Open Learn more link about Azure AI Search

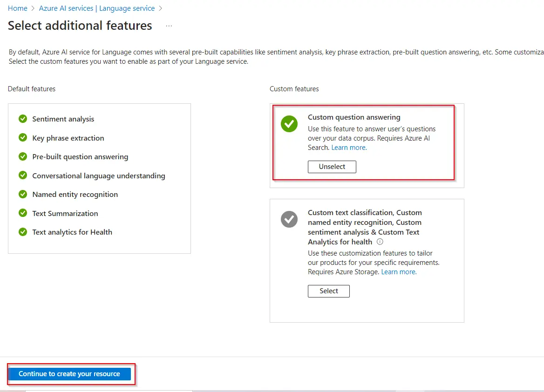(349, 148)
